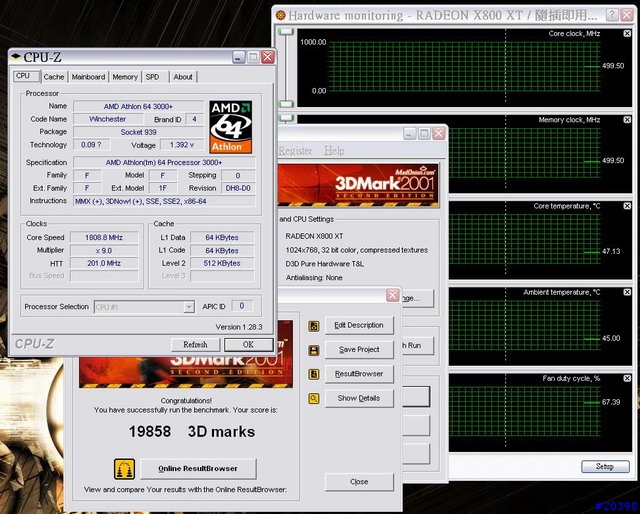Click the Voltage value 1.392 v
The height and width of the screenshot is (514, 640).
coord(182,145)
